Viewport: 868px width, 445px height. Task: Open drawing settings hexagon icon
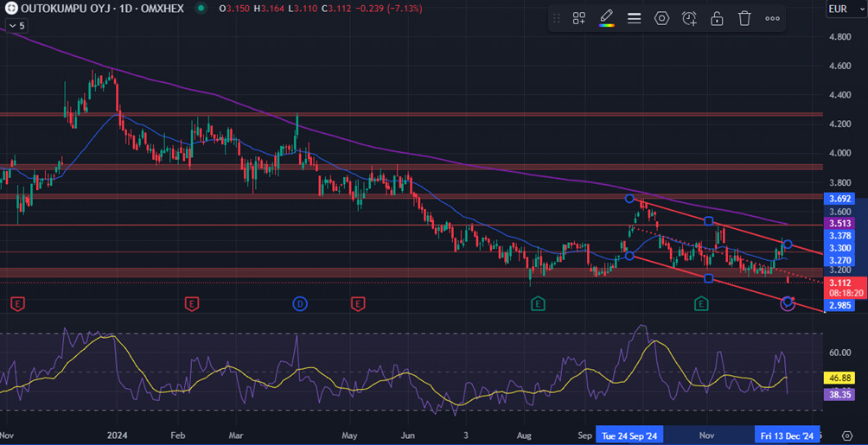coord(661,18)
